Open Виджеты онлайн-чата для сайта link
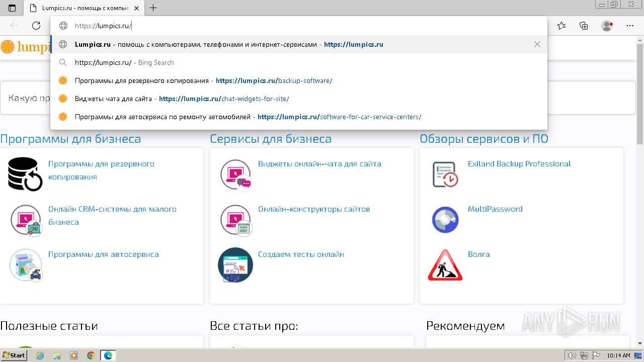 [319, 164]
